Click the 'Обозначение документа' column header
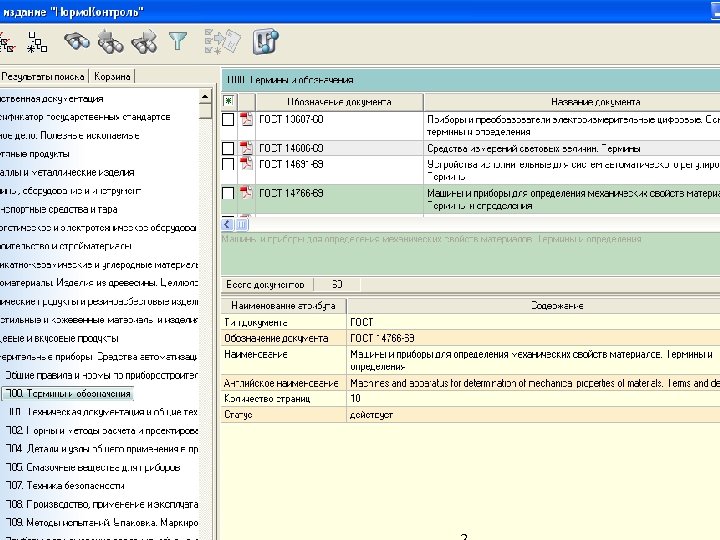This screenshot has height=540, width=720. (x=339, y=102)
